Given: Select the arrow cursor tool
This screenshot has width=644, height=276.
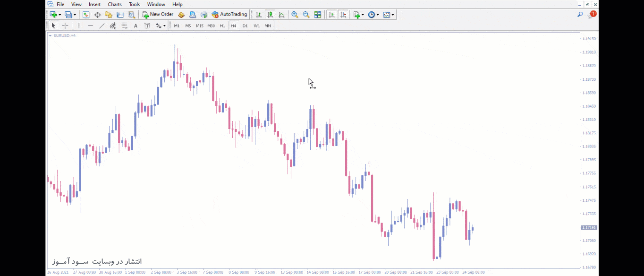Looking at the screenshot, I should pyautogui.click(x=53, y=26).
